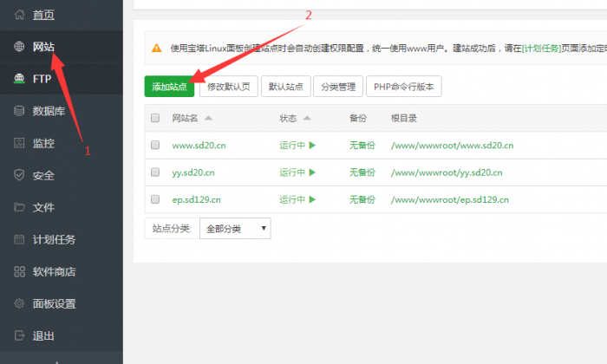
Task: Toggle the select-all checkbox in table header
Action: [x=155, y=118]
